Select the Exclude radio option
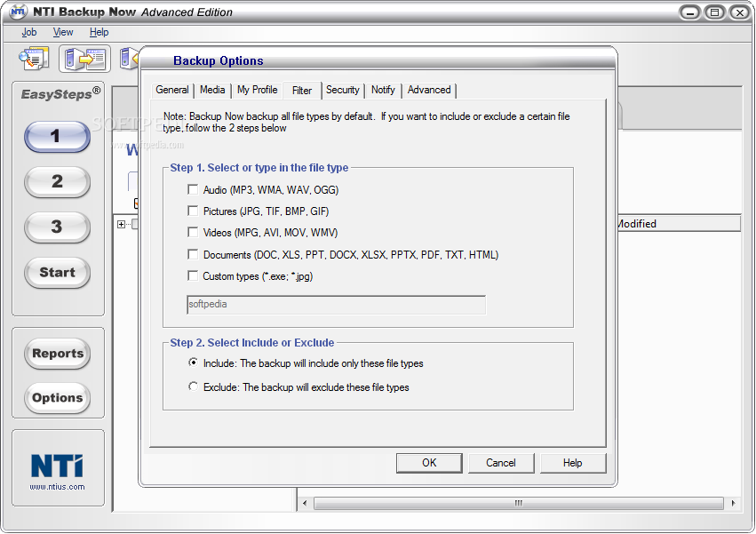Screen dimensions: 756x534 (x=193, y=387)
